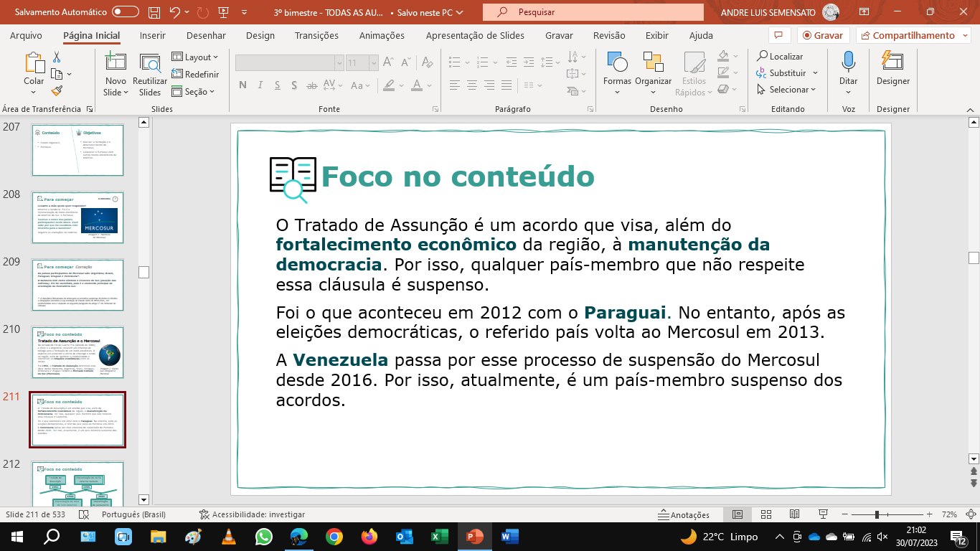This screenshot has height=551, width=980.
Task: Toggle bold (N) formatting
Action: 242,85
